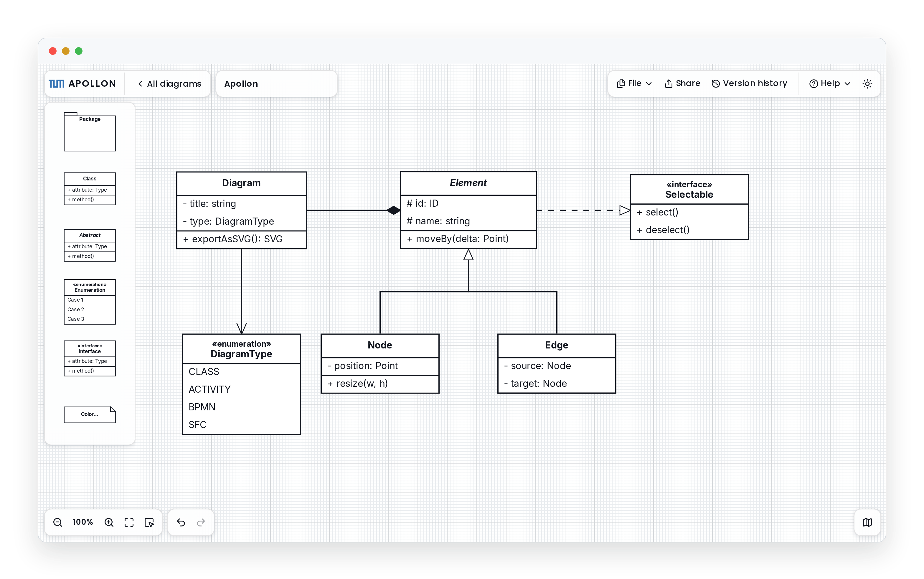Expand the Help menu
The image size is (924, 579).
tap(829, 83)
